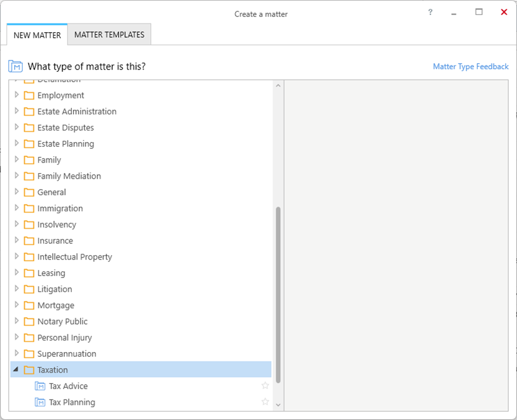This screenshot has height=420, width=517.
Task: Click the Family Mediation folder icon
Action: tap(29, 176)
